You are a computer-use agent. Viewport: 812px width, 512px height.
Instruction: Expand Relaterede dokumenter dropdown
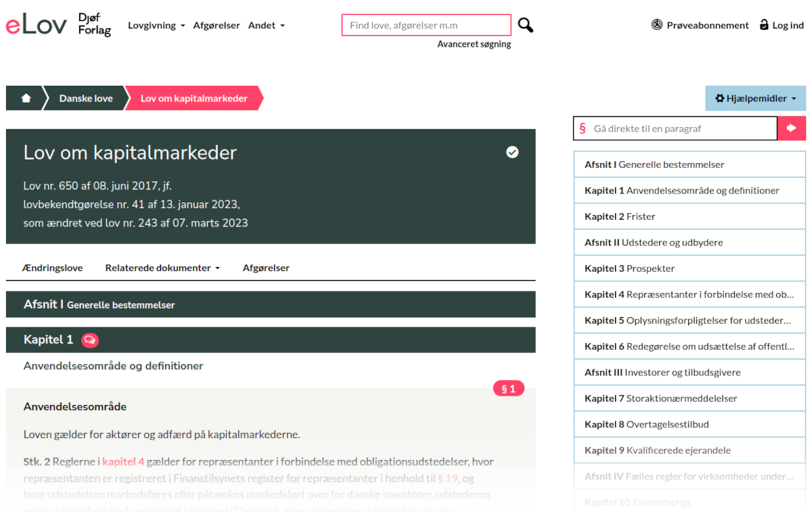point(162,268)
